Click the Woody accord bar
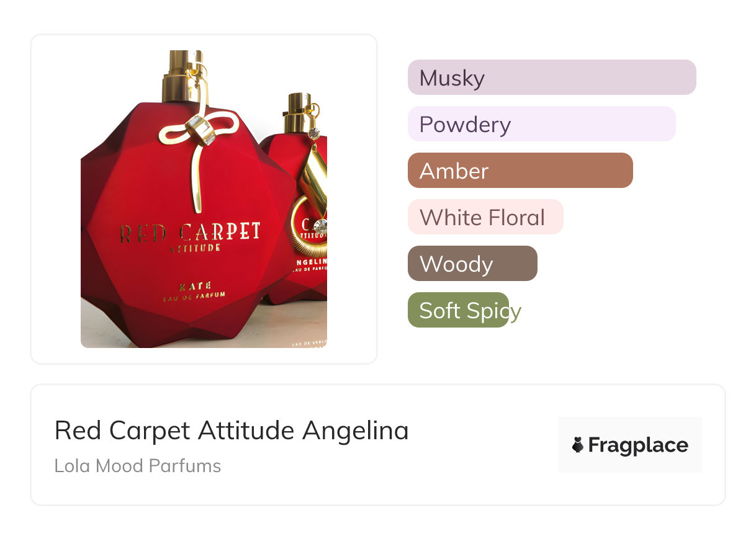756x536 pixels. (x=472, y=264)
